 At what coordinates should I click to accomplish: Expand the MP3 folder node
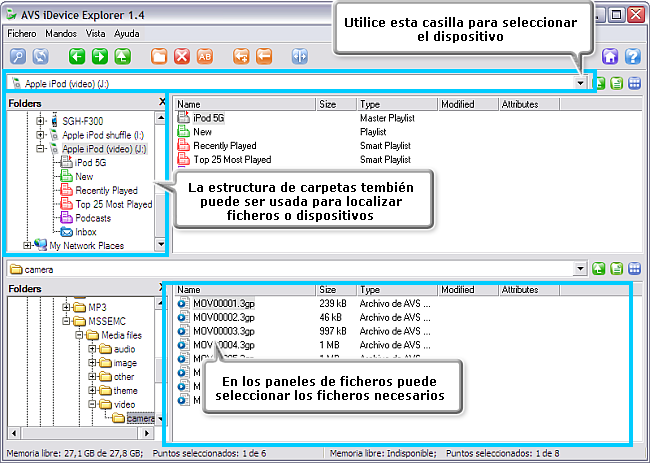pyautogui.click(x=66, y=307)
